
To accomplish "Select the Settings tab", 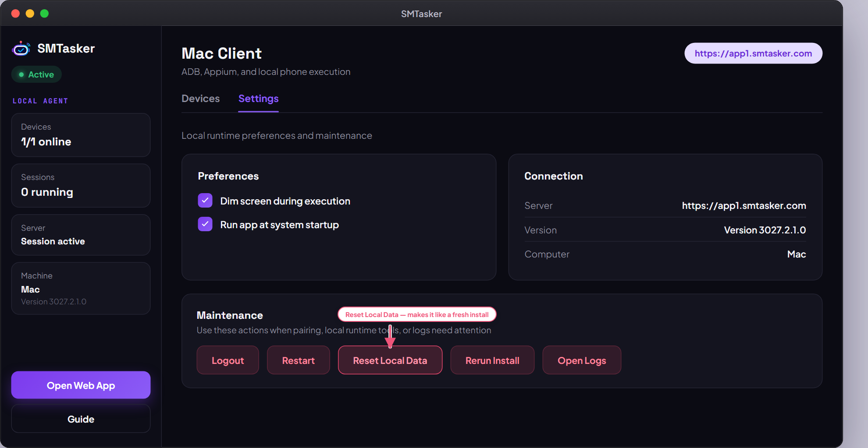I will point(259,99).
